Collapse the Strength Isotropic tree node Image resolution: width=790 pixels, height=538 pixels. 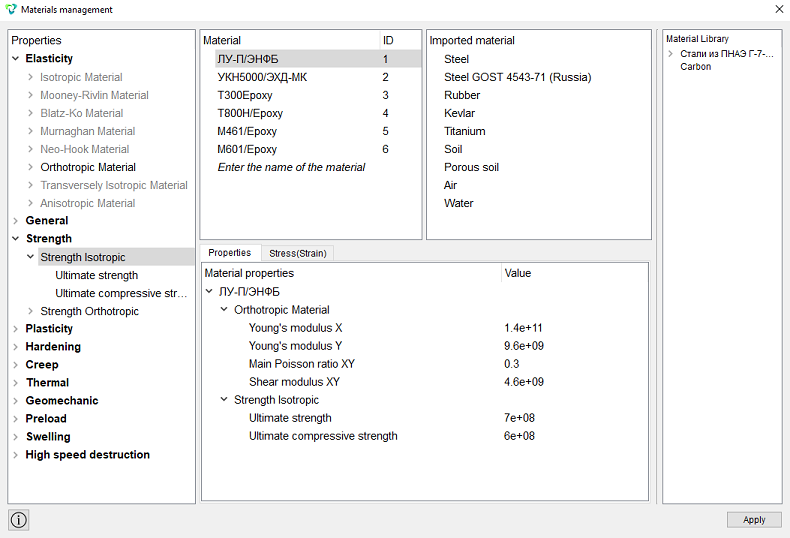(x=30, y=257)
